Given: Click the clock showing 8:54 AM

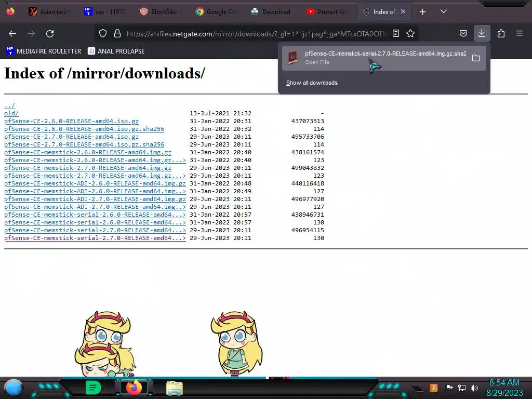Looking at the screenshot, I should 504,383.
